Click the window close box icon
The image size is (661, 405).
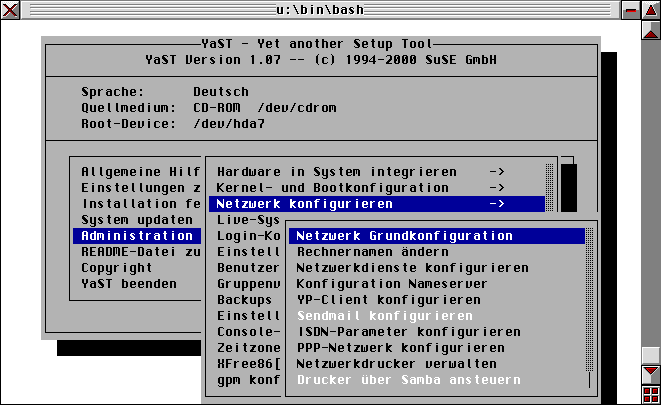(x=10, y=10)
